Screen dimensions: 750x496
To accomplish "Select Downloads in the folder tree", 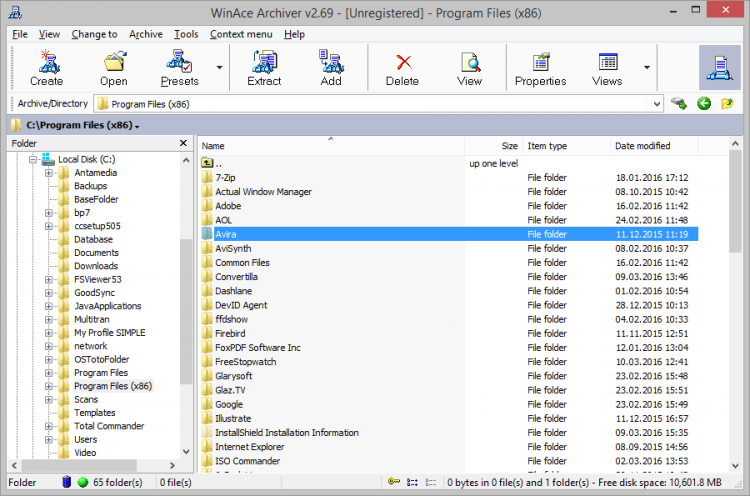I will [x=96, y=266].
